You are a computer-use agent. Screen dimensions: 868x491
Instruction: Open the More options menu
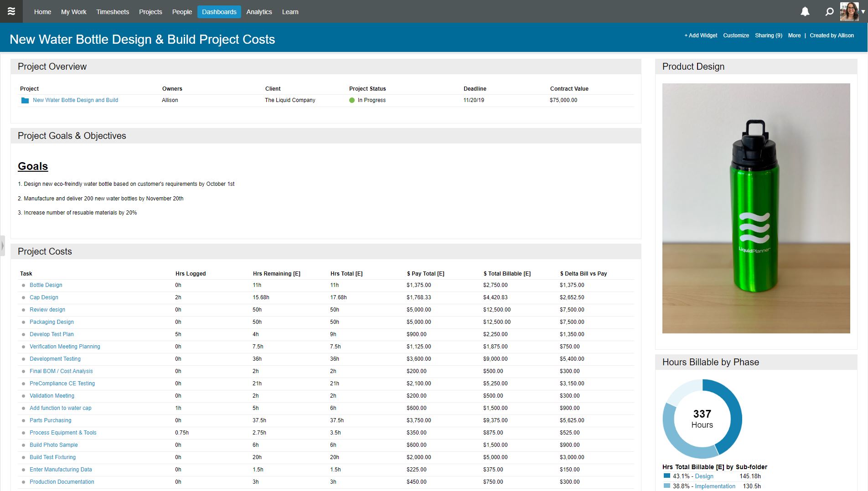[794, 36]
